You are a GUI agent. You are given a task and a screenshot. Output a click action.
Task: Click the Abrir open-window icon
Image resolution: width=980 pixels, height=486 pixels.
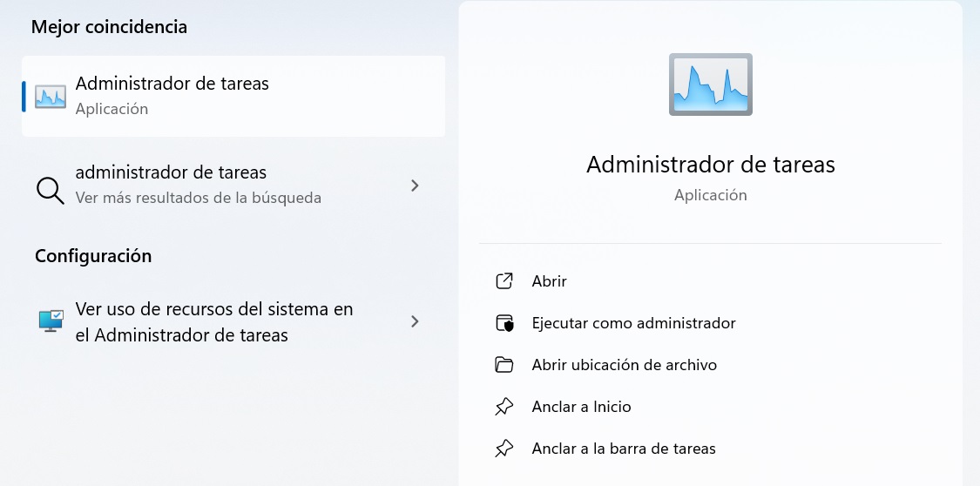504,281
